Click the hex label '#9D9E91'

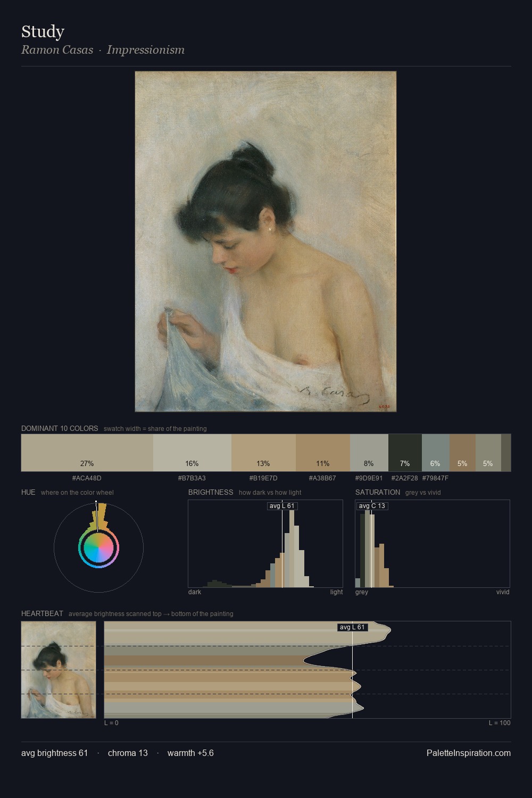[369, 478]
